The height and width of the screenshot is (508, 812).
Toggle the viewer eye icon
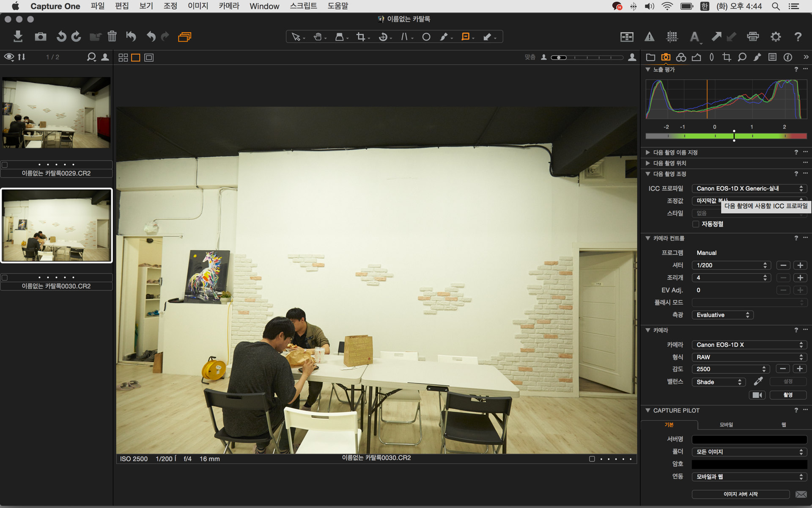click(x=9, y=57)
